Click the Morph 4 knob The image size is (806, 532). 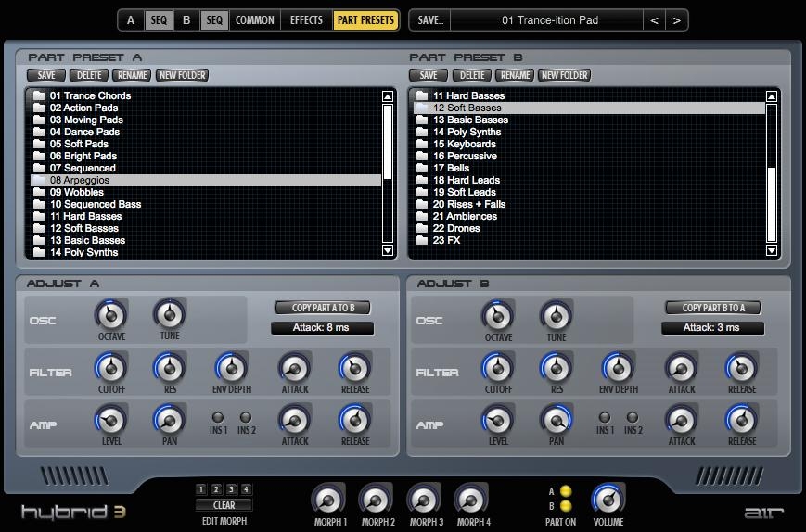(x=471, y=500)
